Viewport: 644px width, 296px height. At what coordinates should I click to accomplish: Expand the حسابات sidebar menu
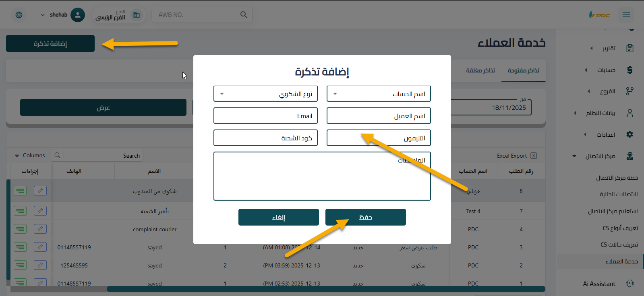tap(586, 70)
